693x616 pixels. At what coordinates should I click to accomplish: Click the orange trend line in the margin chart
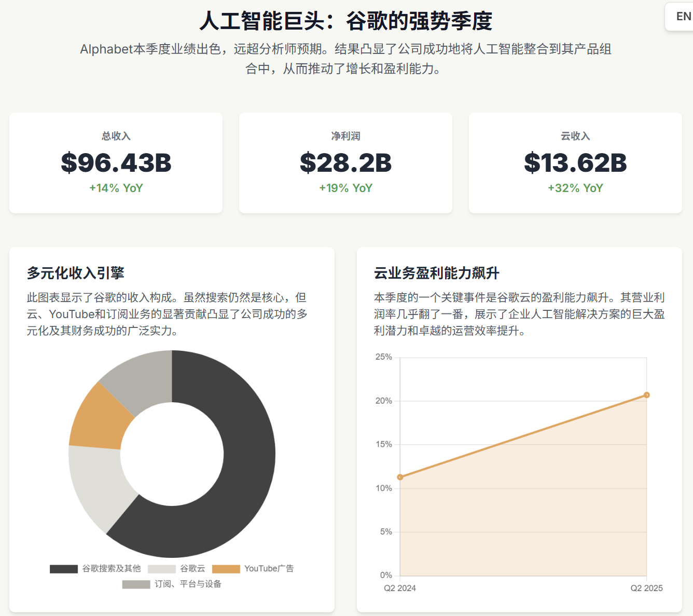[524, 435]
